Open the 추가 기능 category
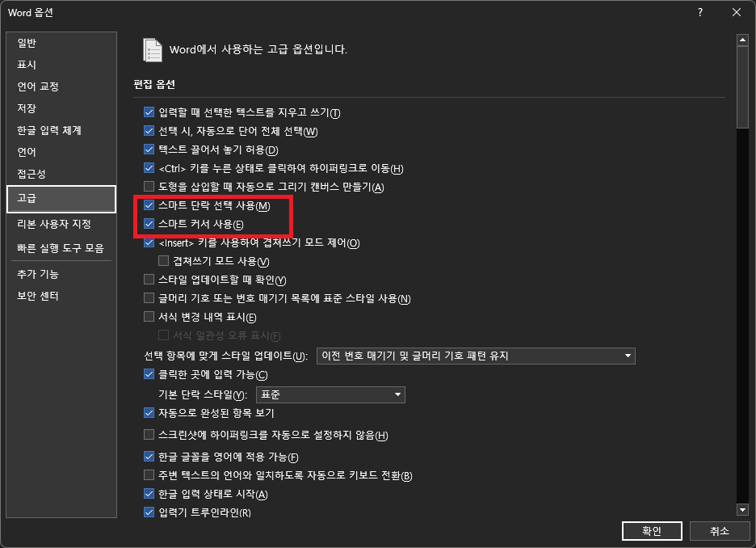Screen dimensions: 756x548 61,274
